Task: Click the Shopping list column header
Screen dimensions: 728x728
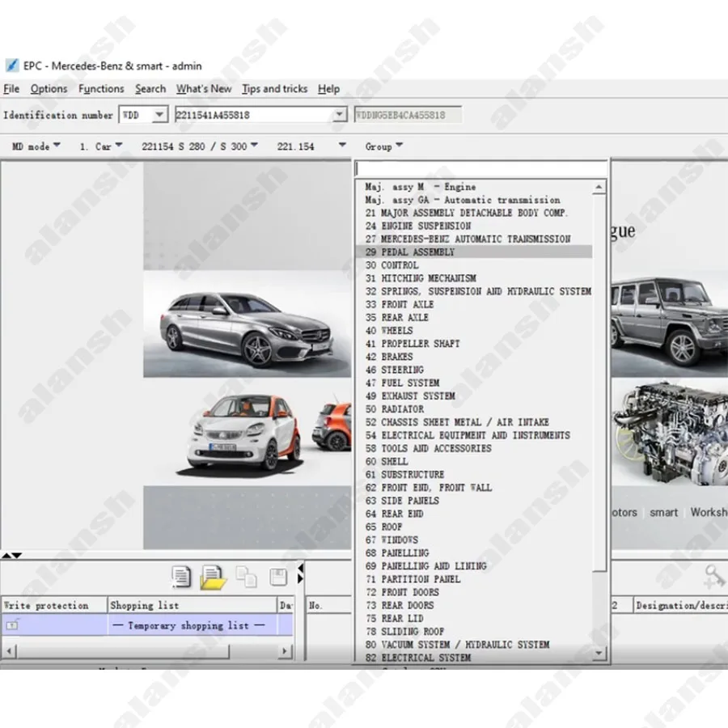Action: coord(192,605)
